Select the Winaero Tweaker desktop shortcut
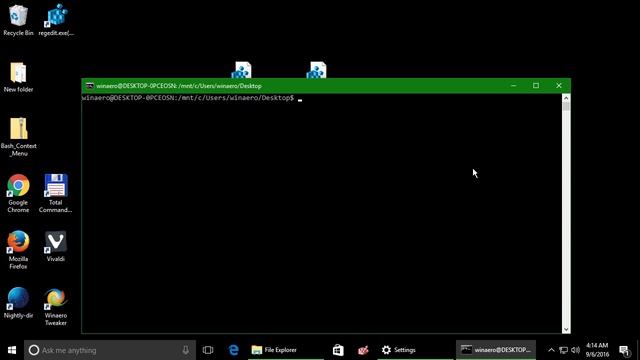 (56, 307)
